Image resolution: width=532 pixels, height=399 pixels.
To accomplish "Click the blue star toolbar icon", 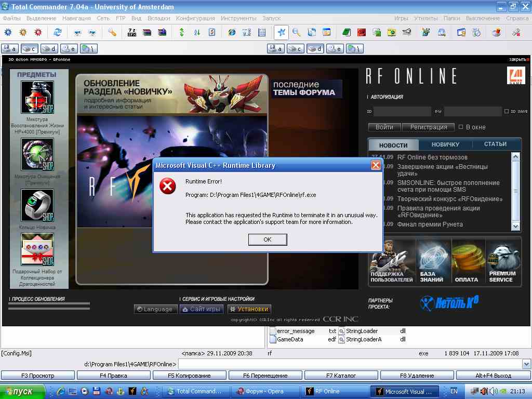I will (281, 32).
